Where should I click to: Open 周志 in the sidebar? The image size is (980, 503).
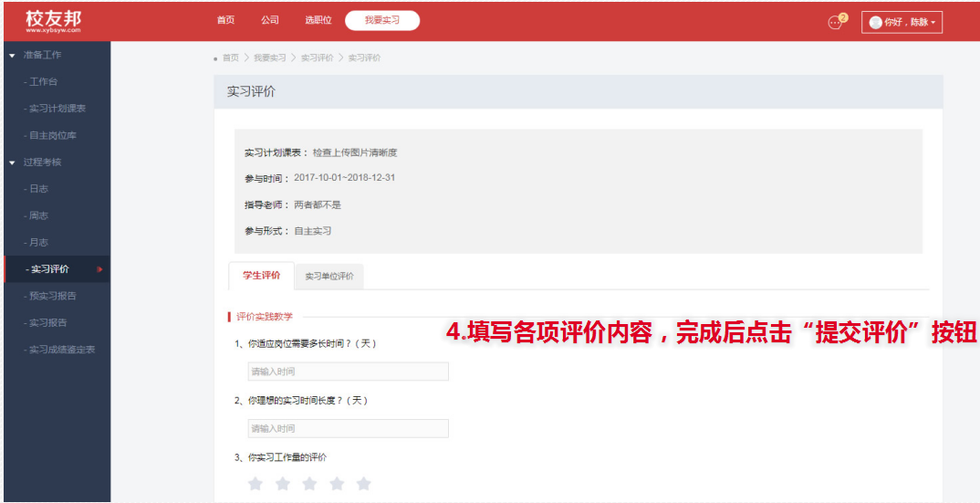(x=38, y=215)
